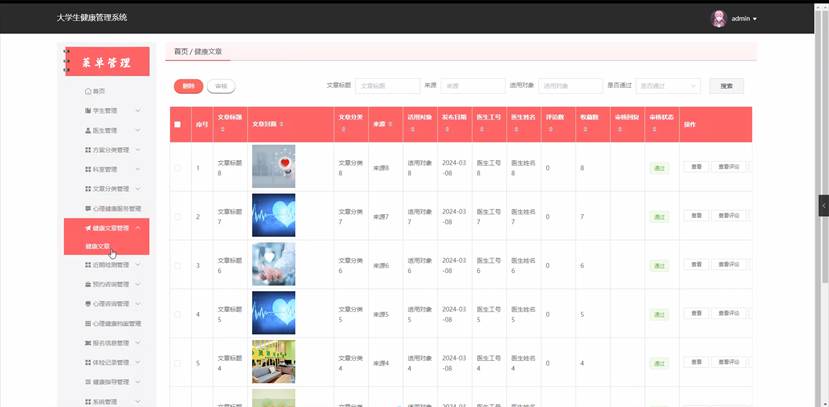The image size is (829, 407).
Task: Click the 搜索 search button
Action: click(x=726, y=86)
